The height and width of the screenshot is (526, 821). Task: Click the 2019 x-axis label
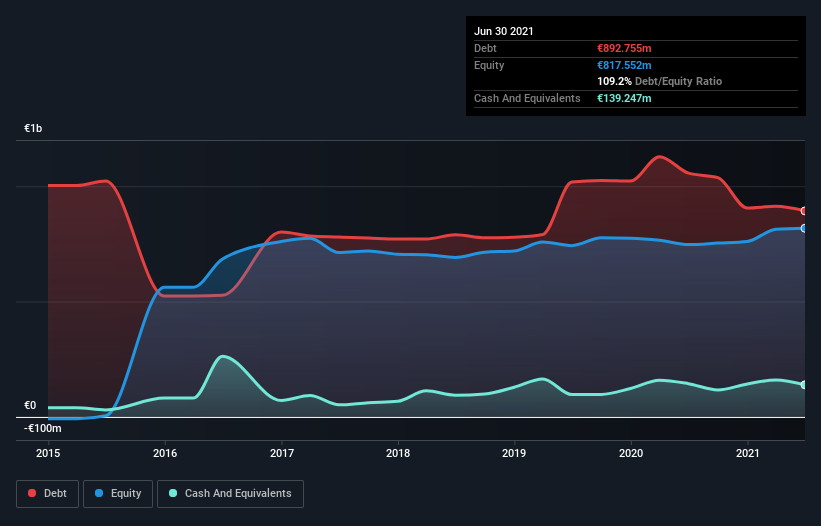(514, 453)
